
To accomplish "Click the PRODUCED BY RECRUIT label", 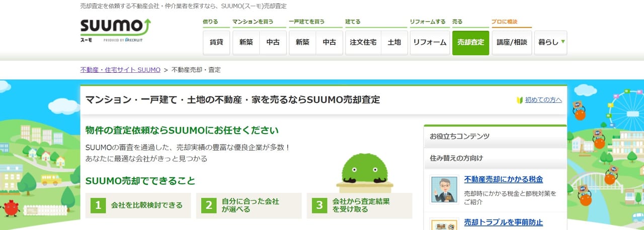I will point(124,40).
